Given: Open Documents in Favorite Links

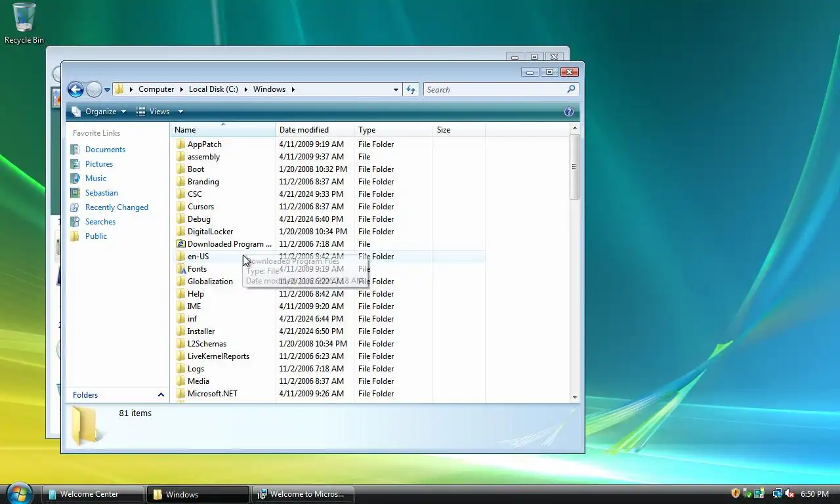Looking at the screenshot, I should (x=105, y=150).
